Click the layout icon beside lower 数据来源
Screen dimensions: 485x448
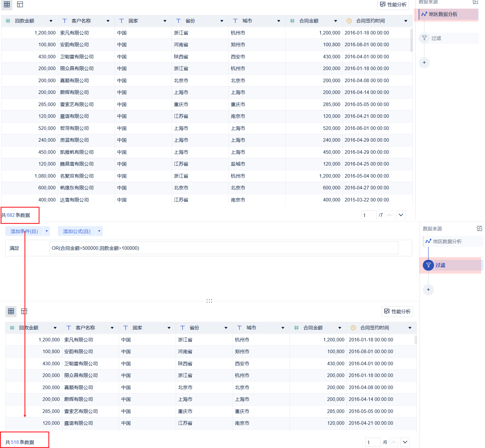[x=479, y=229]
